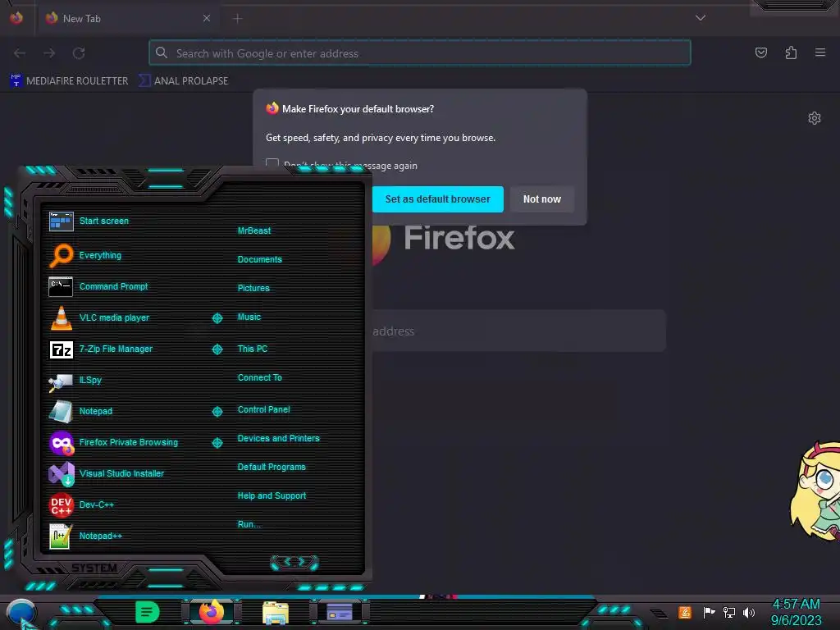
Task: Open the purple window app in taskbar
Action: [x=339, y=612]
